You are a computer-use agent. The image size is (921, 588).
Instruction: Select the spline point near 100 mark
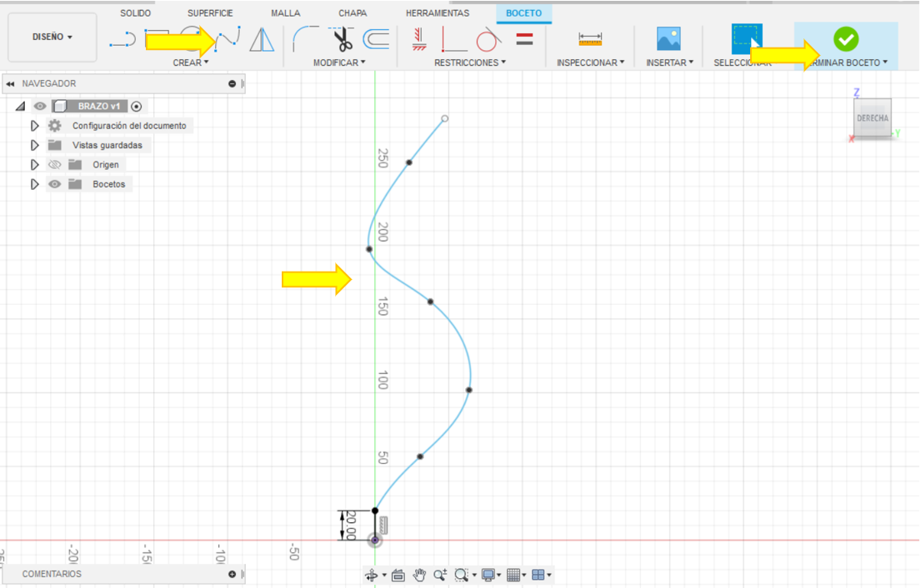point(468,391)
